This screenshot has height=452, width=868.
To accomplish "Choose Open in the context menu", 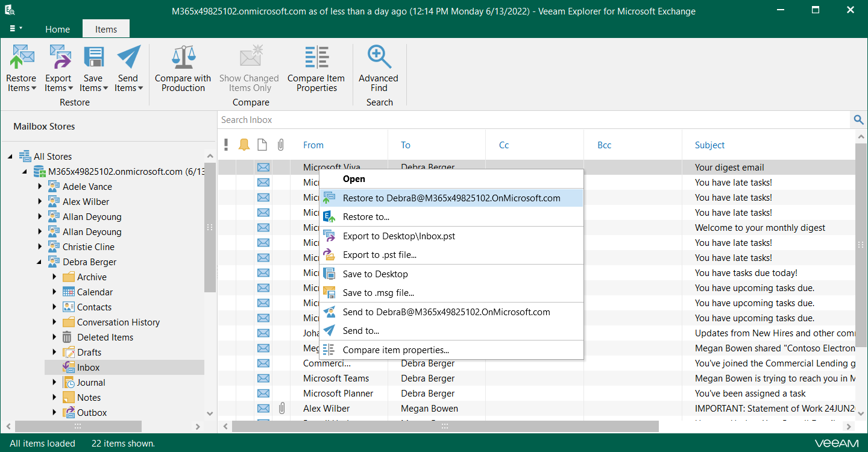I will tap(451, 179).
